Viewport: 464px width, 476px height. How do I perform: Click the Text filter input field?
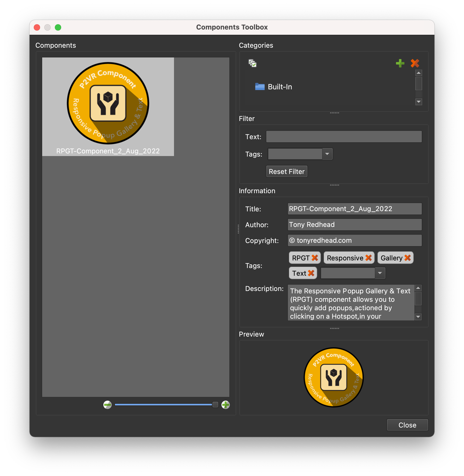[344, 137]
